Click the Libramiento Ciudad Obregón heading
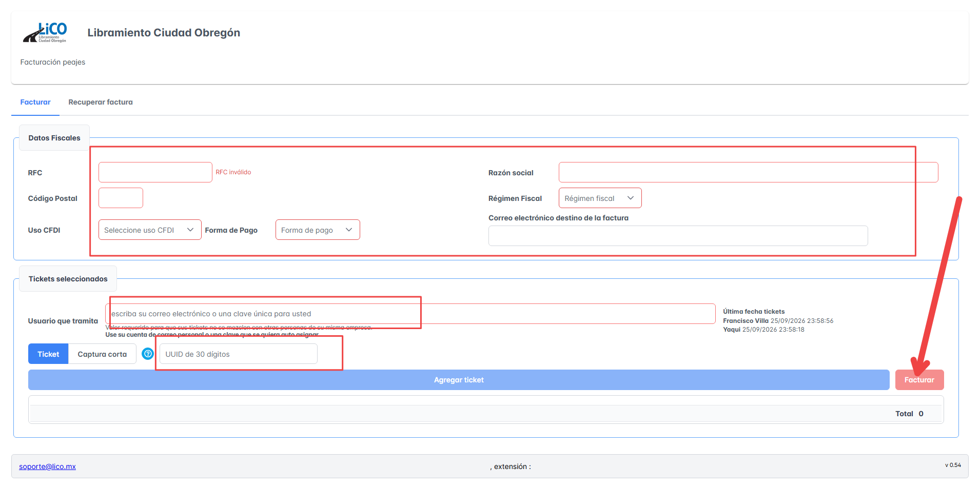The width and height of the screenshot is (980, 489). point(164,33)
